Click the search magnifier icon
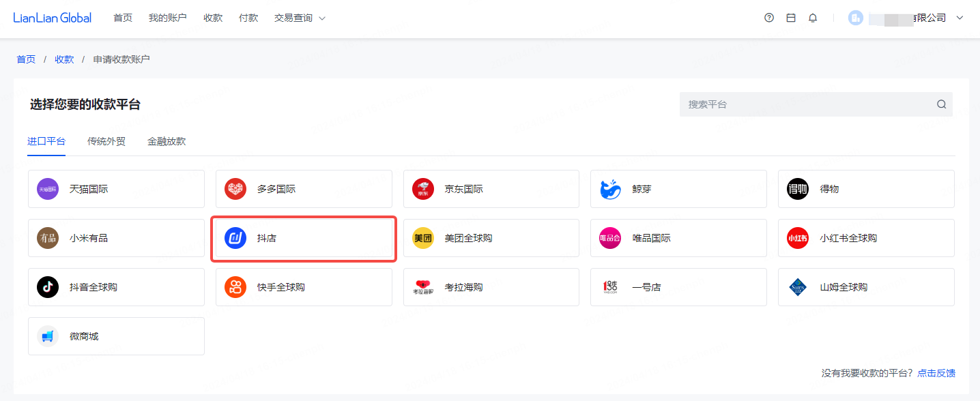The height and width of the screenshot is (401, 980). coord(941,104)
